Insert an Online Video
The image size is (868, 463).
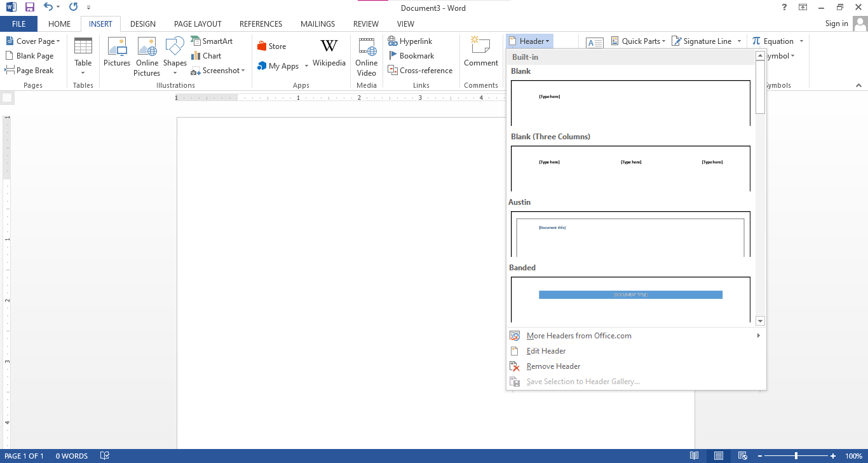click(x=366, y=57)
